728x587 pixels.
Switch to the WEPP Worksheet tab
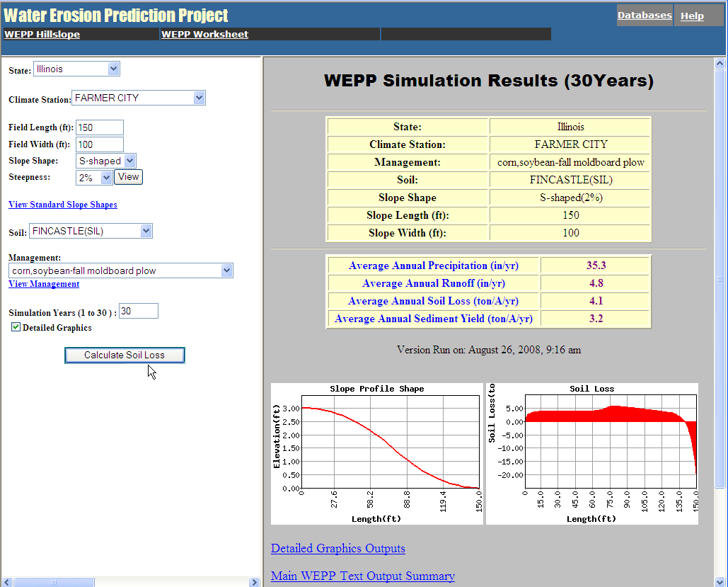coord(204,35)
